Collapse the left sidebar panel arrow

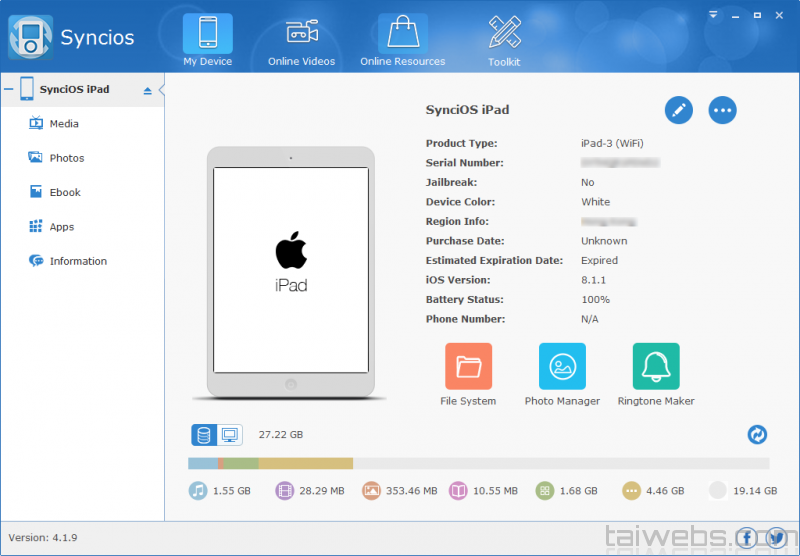pyautogui.click(x=162, y=90)
